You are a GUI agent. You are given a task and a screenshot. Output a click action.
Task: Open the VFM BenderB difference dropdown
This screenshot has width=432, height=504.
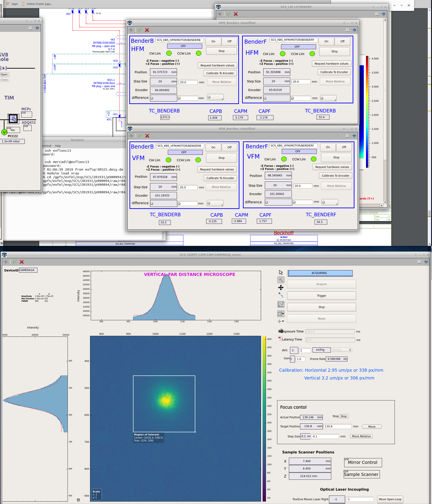[215, 203]
